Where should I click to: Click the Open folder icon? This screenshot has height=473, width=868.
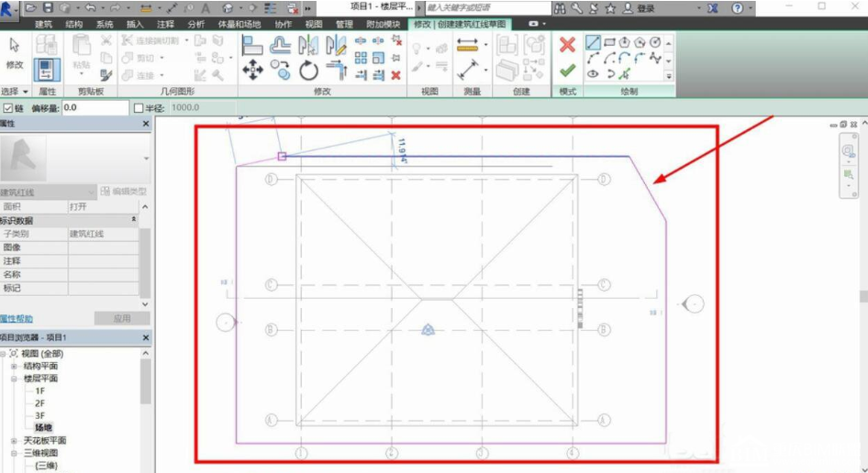(31, 7)
